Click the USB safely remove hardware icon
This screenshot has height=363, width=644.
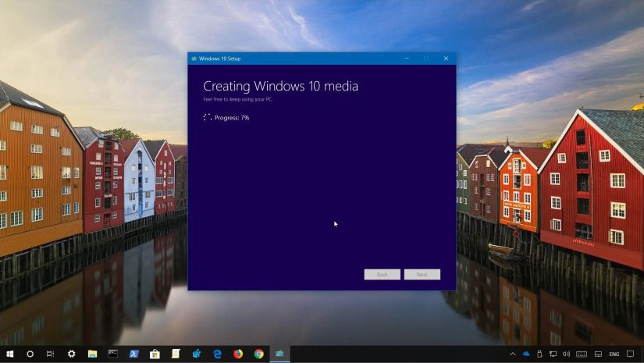tap(539, 354)
